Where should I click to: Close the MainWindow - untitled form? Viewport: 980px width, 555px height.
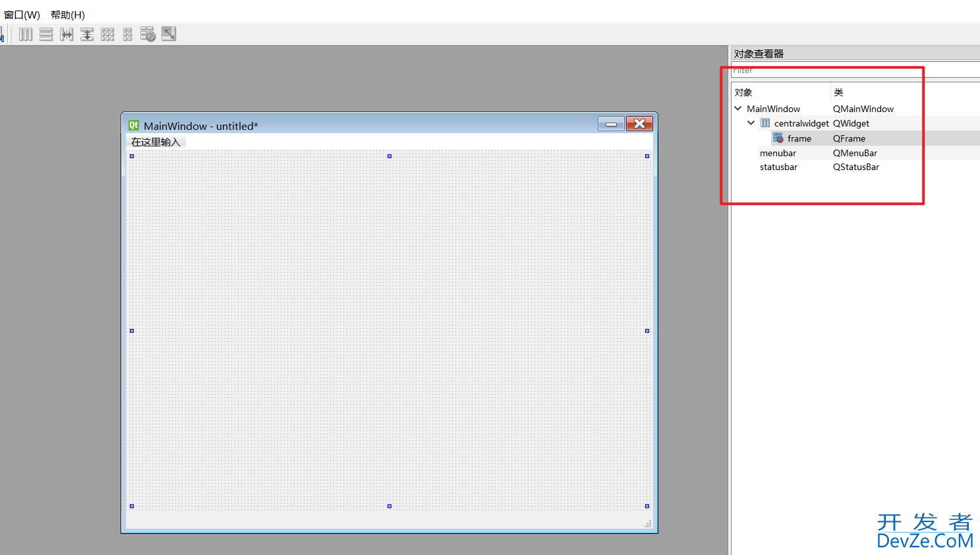pyautogui.click(x=639, y=124)
